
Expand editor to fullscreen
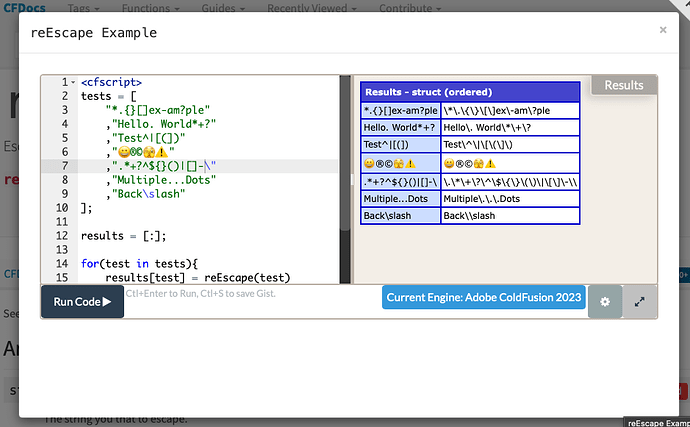click(640, 301)
